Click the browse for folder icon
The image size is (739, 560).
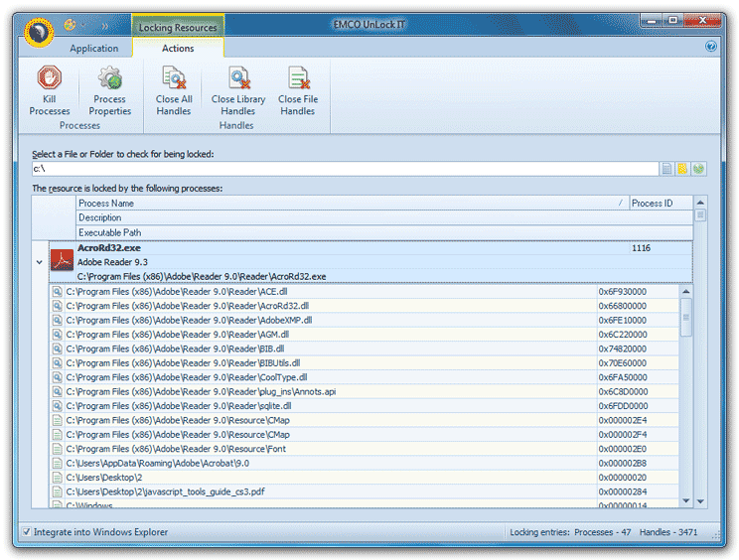(x=682, y=169)
